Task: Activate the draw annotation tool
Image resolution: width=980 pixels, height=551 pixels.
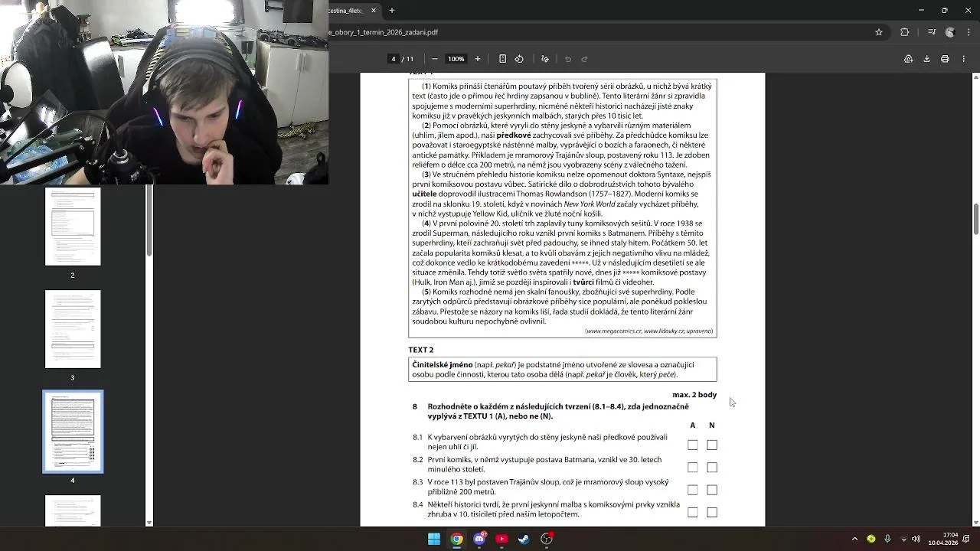Action: click(x=545, y=59)
